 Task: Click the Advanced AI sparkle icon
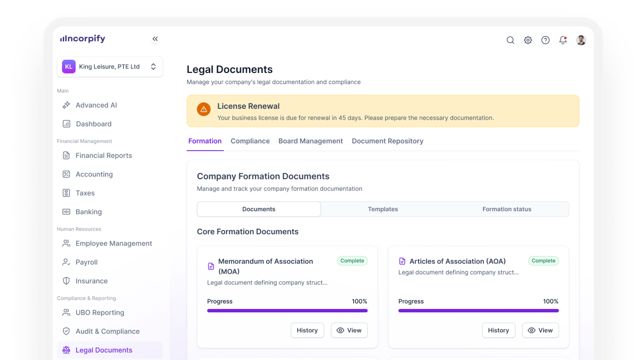(66, 105)
